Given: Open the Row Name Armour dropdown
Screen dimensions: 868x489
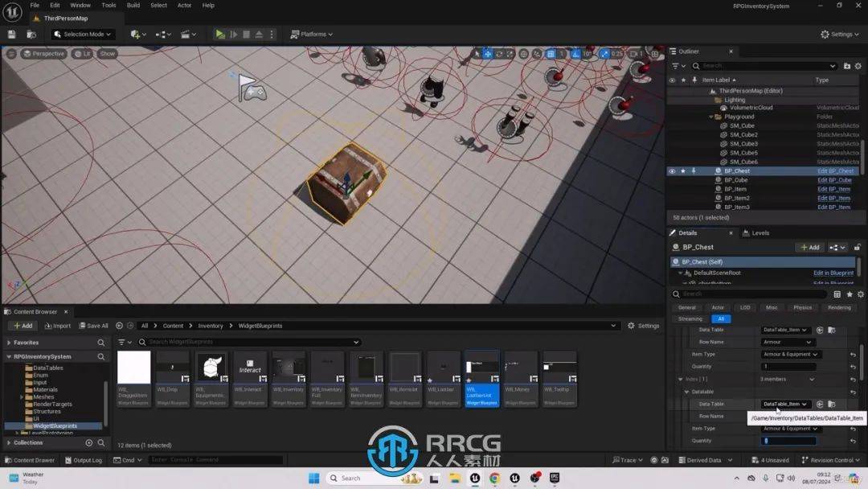Looking at the screenshot, I should 788,342.
